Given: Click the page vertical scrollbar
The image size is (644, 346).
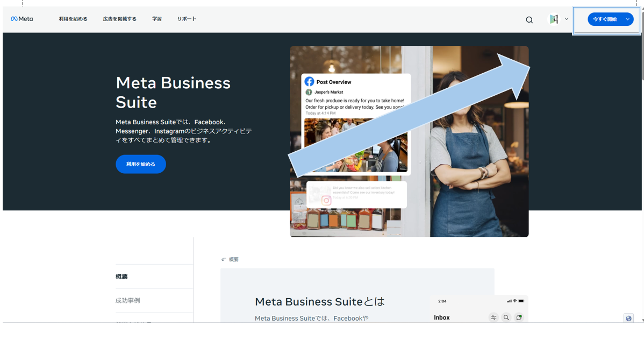Looking at the screenshot, I should tap(642, 164).
